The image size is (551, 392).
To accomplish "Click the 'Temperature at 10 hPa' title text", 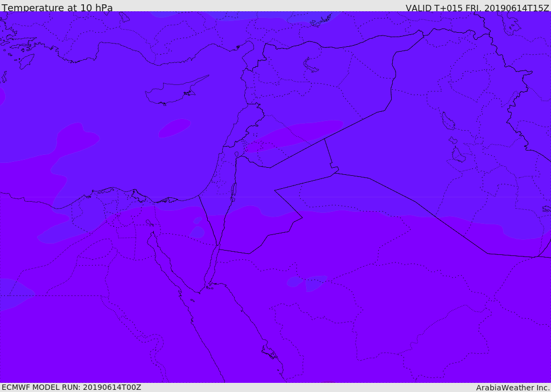I will coord(57,8).
